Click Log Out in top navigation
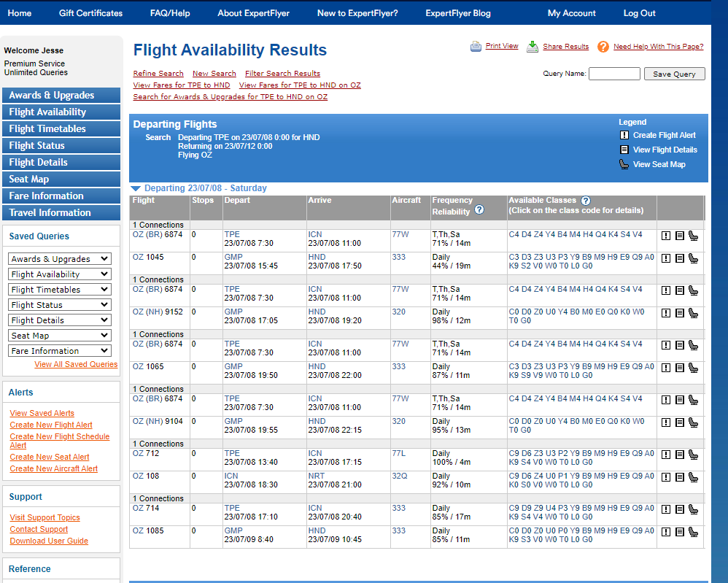 pos(639,13)
